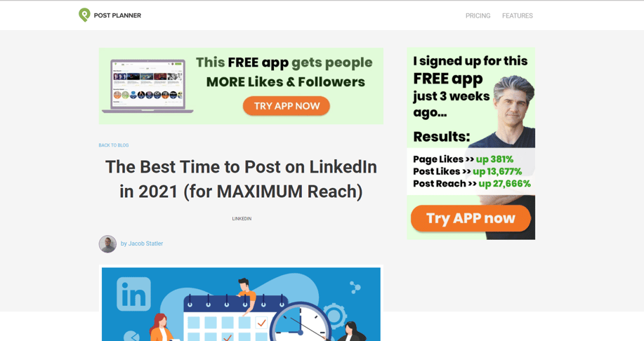Click the laptop image in top banner

point(147,86)
